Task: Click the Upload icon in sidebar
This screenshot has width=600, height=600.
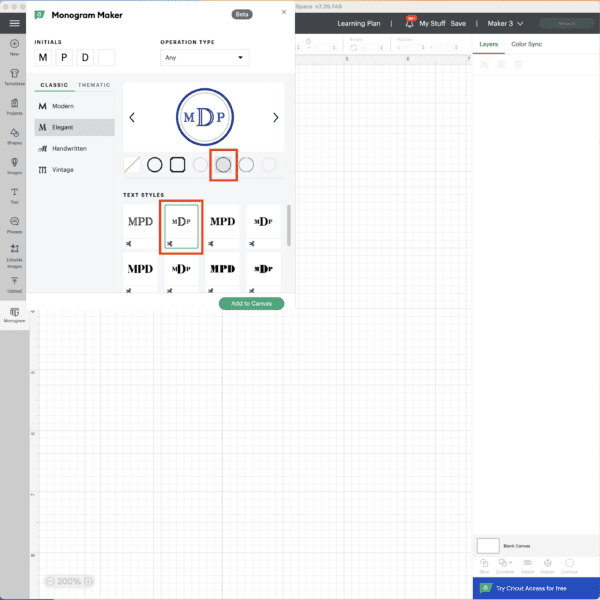Action: (x=14, y=284)
